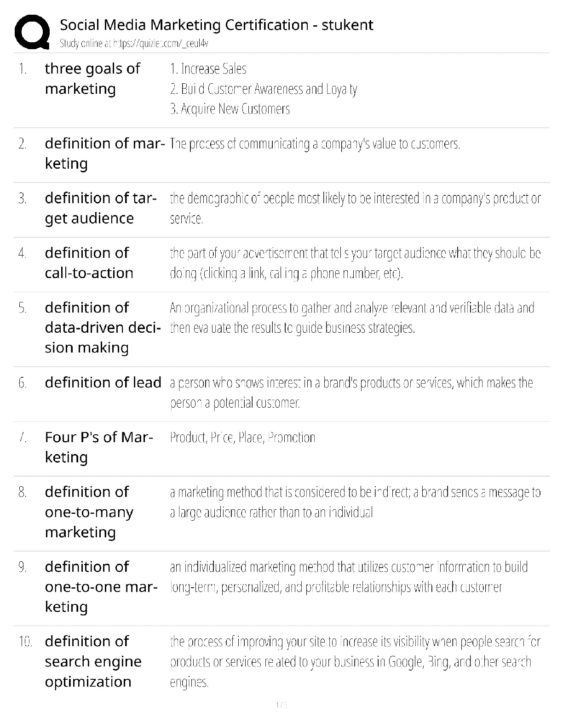Click the 'definition of one-to-many marketing' term

[x=89, y=512]
